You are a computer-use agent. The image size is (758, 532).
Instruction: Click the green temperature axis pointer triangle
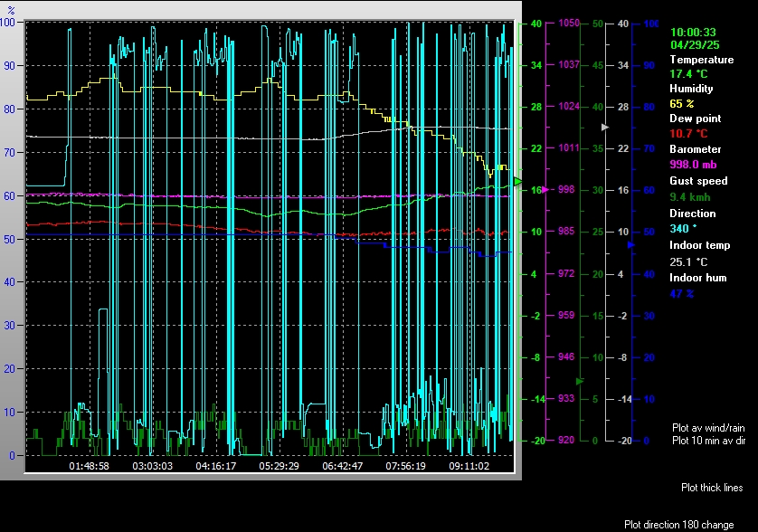(517, 182)
